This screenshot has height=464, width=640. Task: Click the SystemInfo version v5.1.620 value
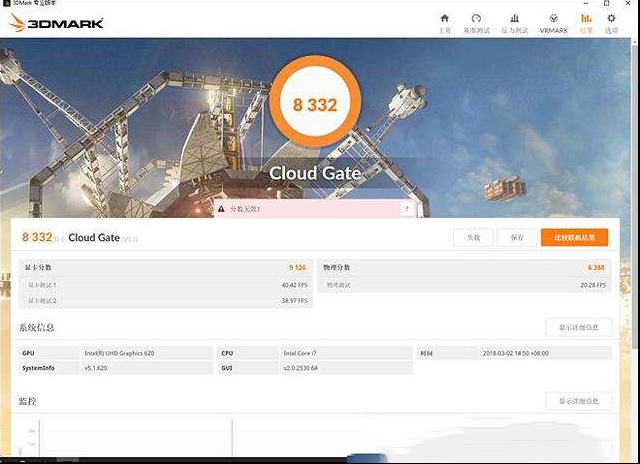click(96, 368)
